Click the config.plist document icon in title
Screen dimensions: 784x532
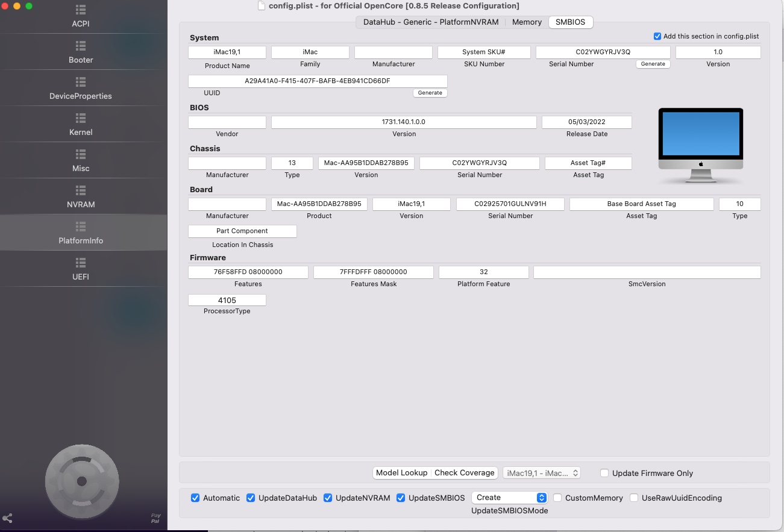tap(261, 6)
